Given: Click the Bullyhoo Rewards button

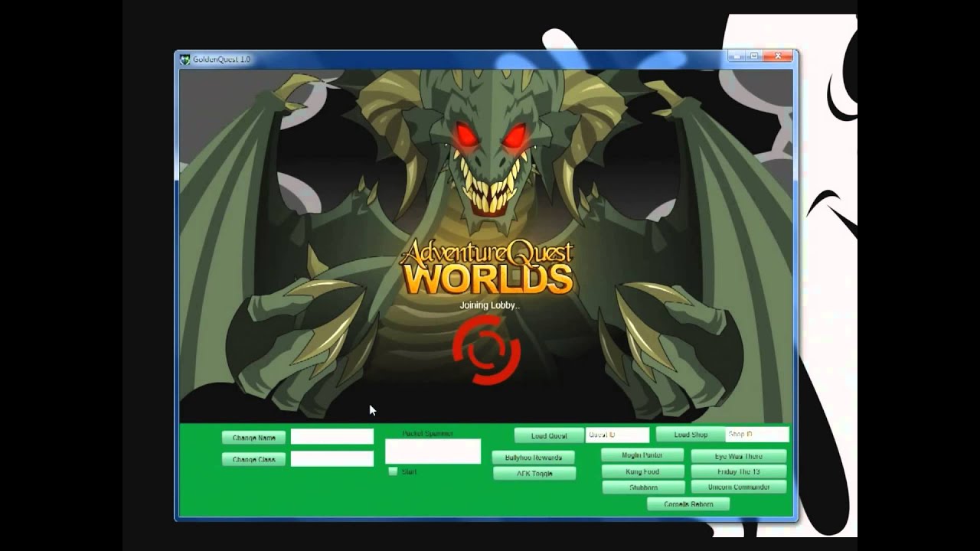Looking at the screenshot, I should [534, 458].
